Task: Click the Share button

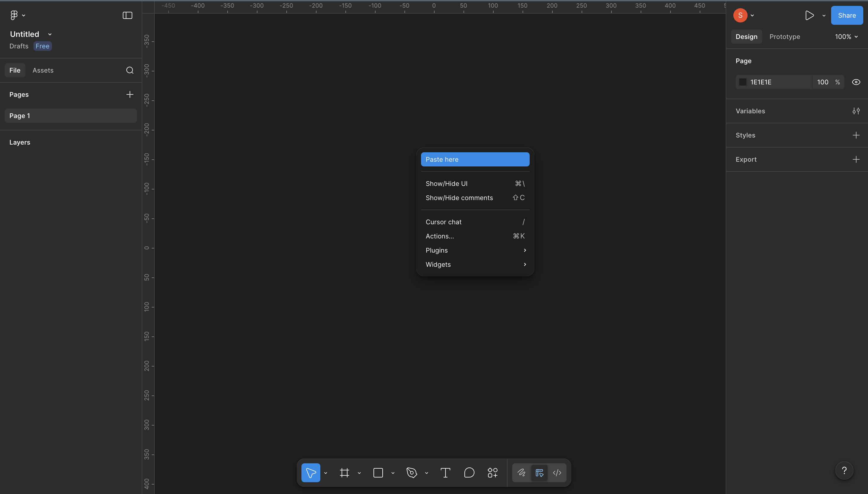Action: 847,15
